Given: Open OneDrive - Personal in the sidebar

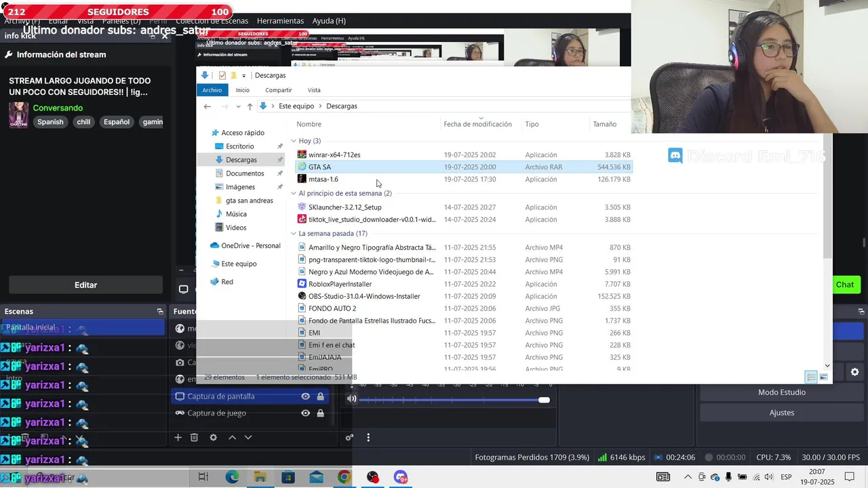Looking at the screenshot, I should click(x=250, y=246).
